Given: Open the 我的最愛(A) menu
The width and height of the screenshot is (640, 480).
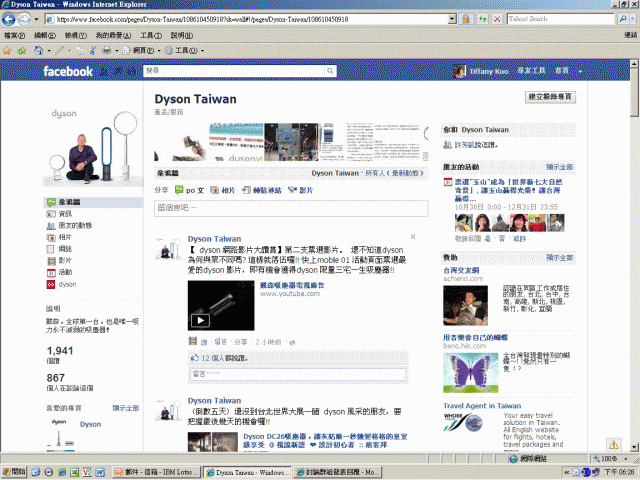Looking at the screenshot, I should pyautogui.click(x=113, y=36).
